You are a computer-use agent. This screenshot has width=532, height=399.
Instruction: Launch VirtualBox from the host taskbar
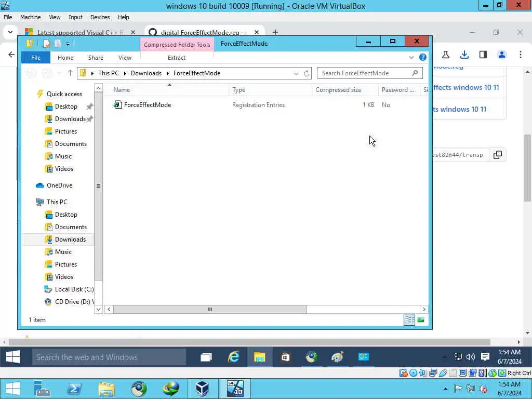point(202,389)
